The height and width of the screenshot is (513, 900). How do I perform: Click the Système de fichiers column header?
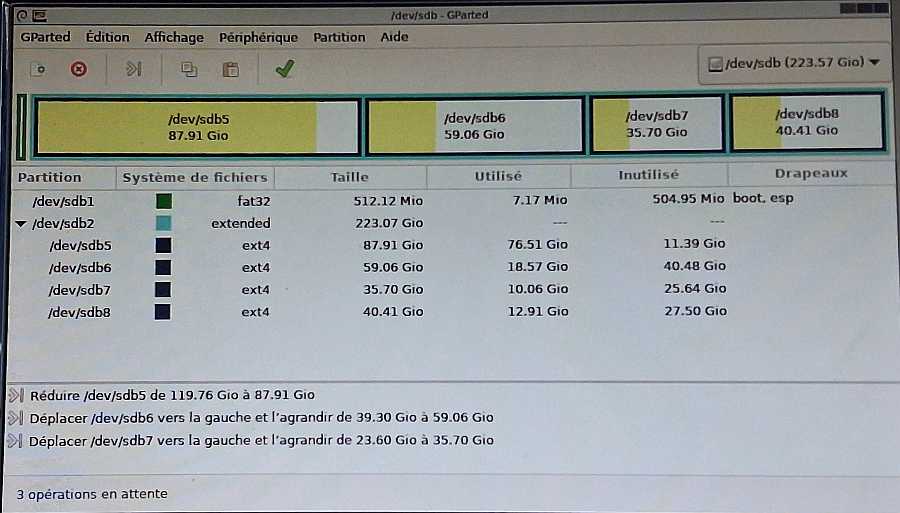194,177
